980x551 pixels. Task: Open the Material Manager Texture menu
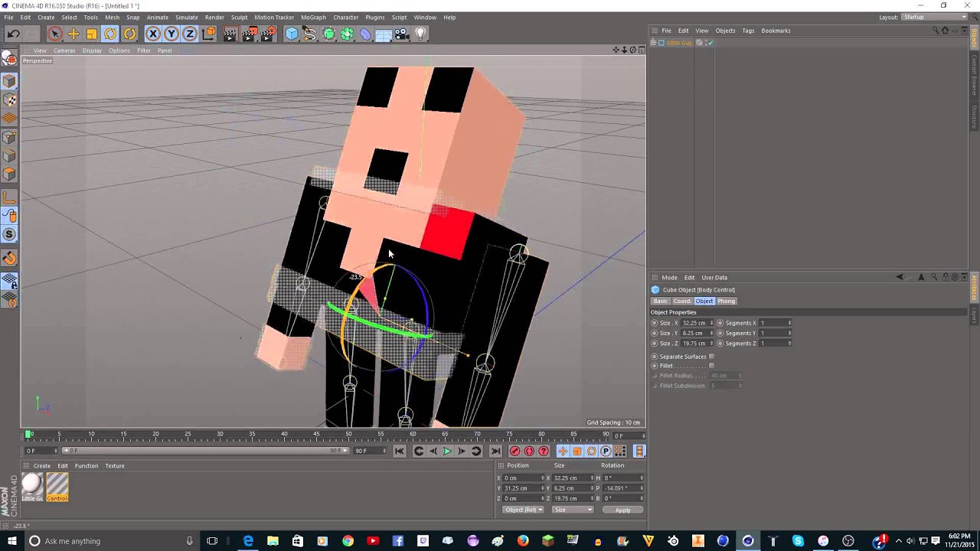[115, 465]
